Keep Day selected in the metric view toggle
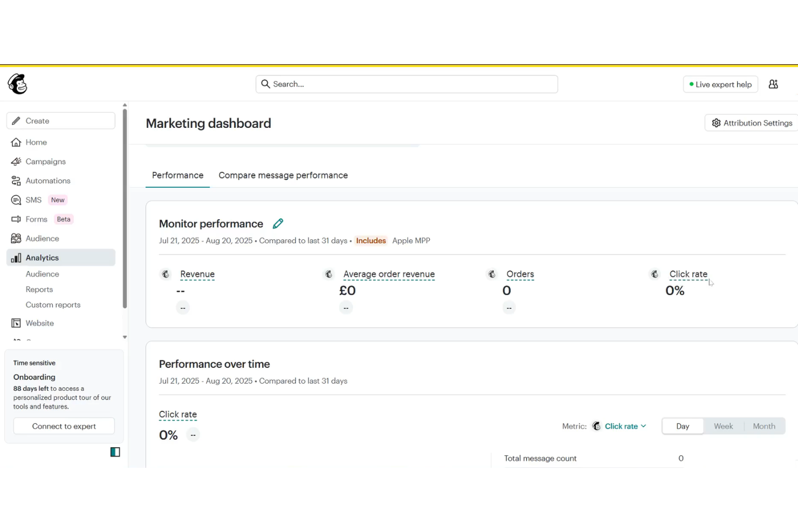This screenshot has height=532, width=798. (683, 426)
